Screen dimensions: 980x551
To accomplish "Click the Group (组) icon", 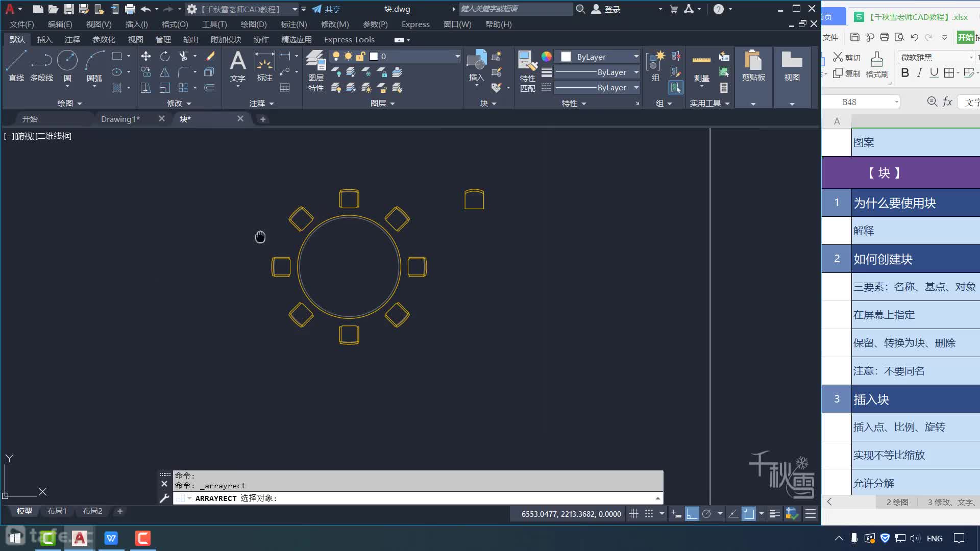I will 655,66.
